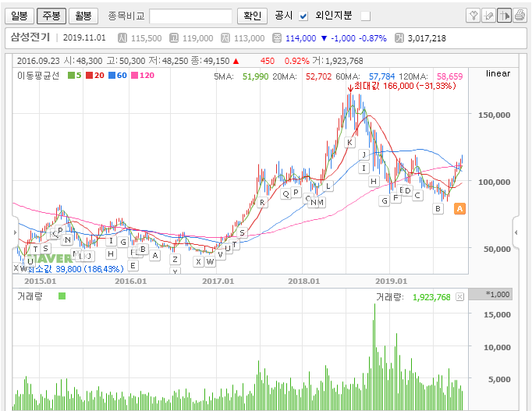Click the C disclosure marker in 2019
This screenshot has height=411, width=532.
(x=417, y=195)
